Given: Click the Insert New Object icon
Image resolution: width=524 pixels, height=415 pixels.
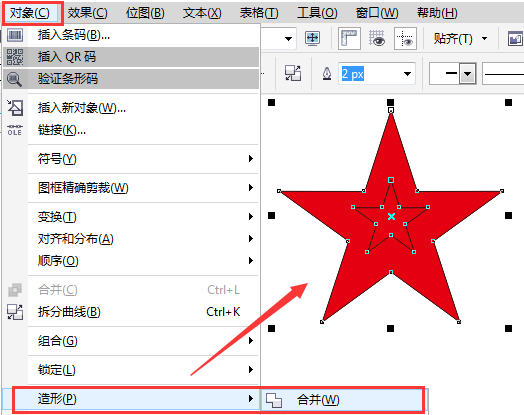Looking at the screenshot, I should point(15,108).
